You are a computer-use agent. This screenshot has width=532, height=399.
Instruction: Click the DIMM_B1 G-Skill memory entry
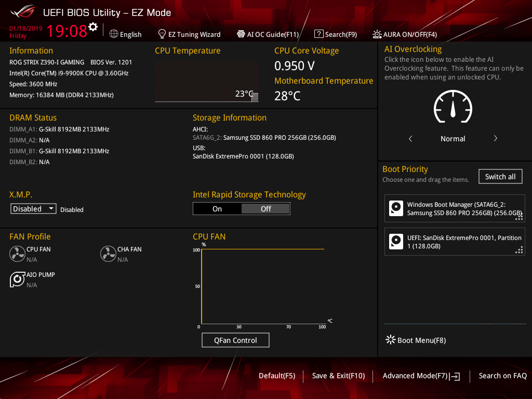59,151
